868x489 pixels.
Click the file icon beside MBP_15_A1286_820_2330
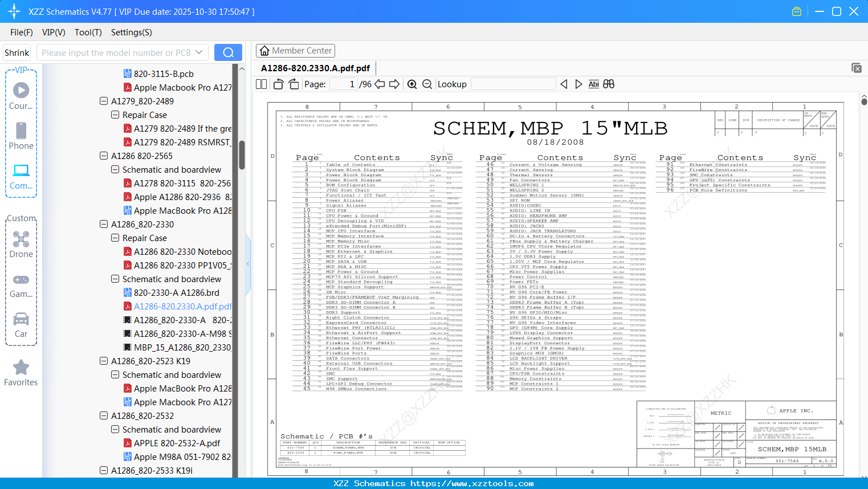click(128, 347)
